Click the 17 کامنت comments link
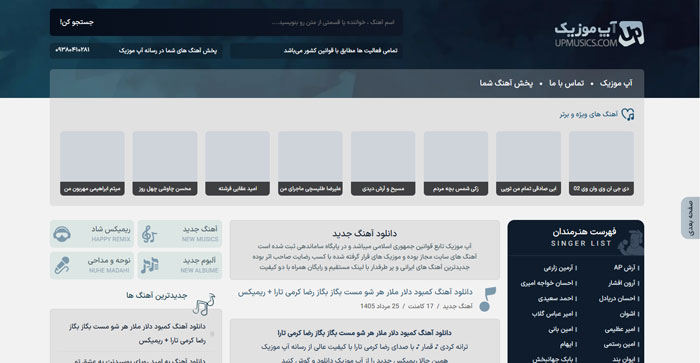Screen dimensions: 700x363 click(x=421, y=306)
